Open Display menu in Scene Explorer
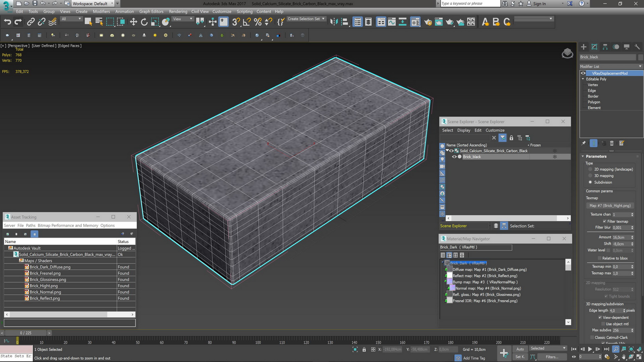 (464, 130)
